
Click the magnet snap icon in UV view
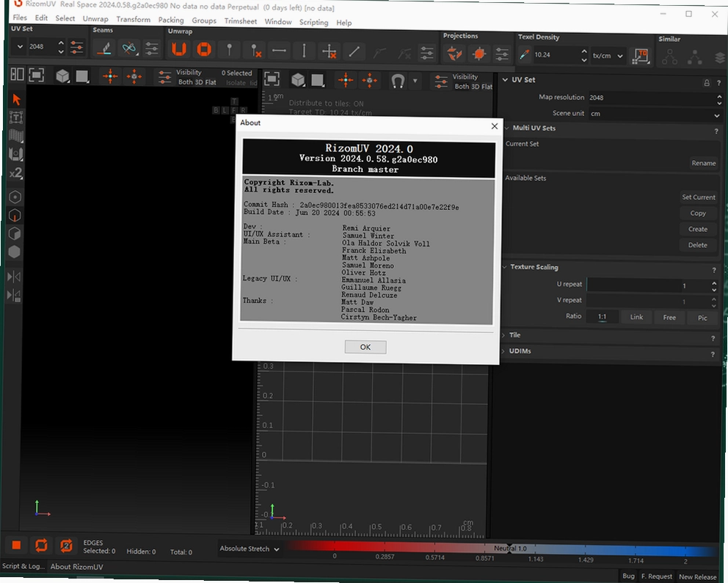398,82
